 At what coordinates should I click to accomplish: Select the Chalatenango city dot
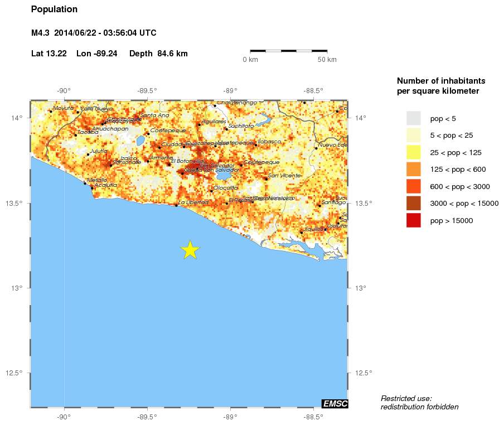215,105
